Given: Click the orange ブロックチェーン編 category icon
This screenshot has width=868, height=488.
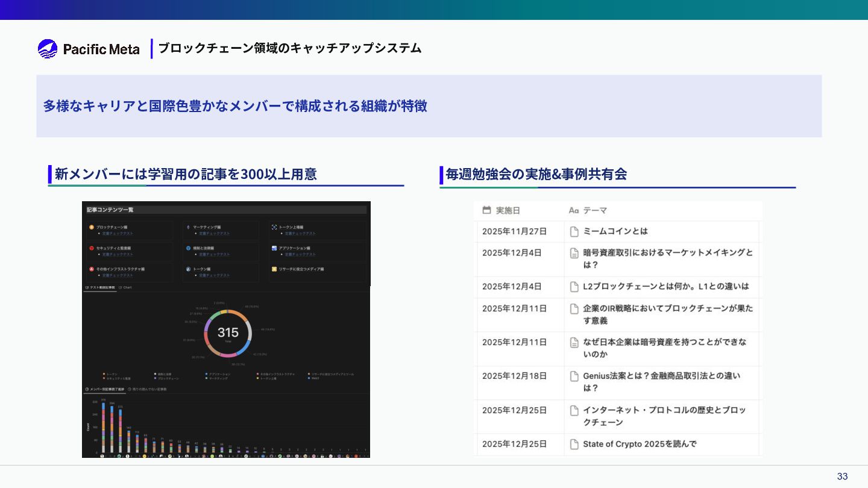Looking at the screenshot, I should (91, 227).
